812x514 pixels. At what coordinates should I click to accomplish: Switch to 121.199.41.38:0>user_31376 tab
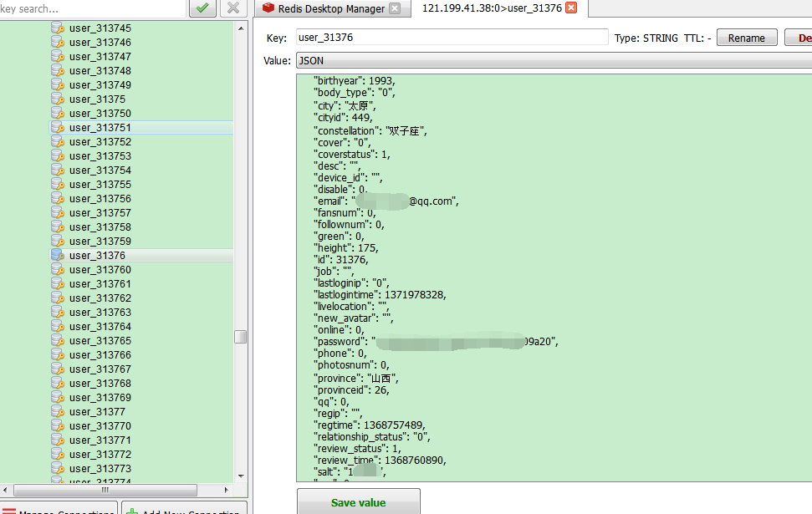coord(492,8)
